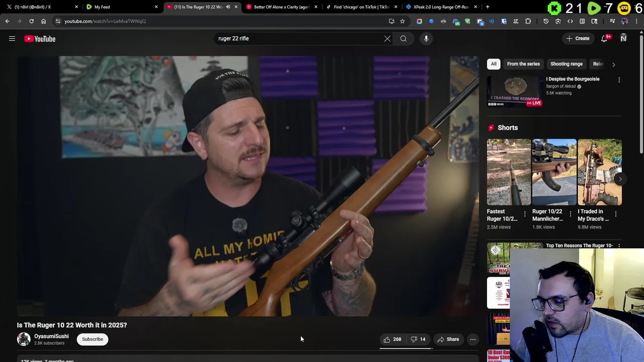This screenshot has height=362, width=644.
Task: Open OyasumiSushi channel name link
Action: click(x=51, y=336)
